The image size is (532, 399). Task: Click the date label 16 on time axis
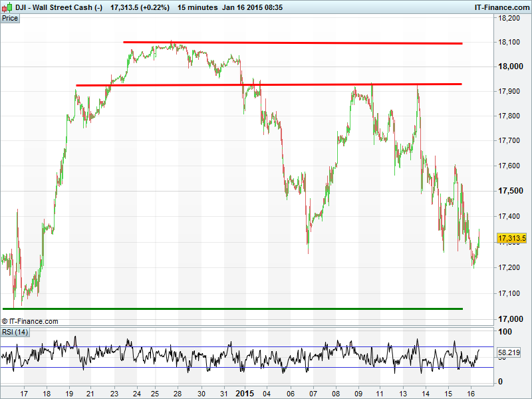tap(470, 392)
